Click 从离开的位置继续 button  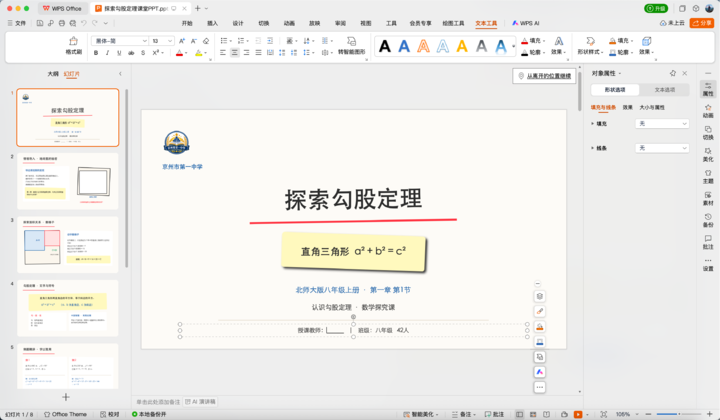544,76
